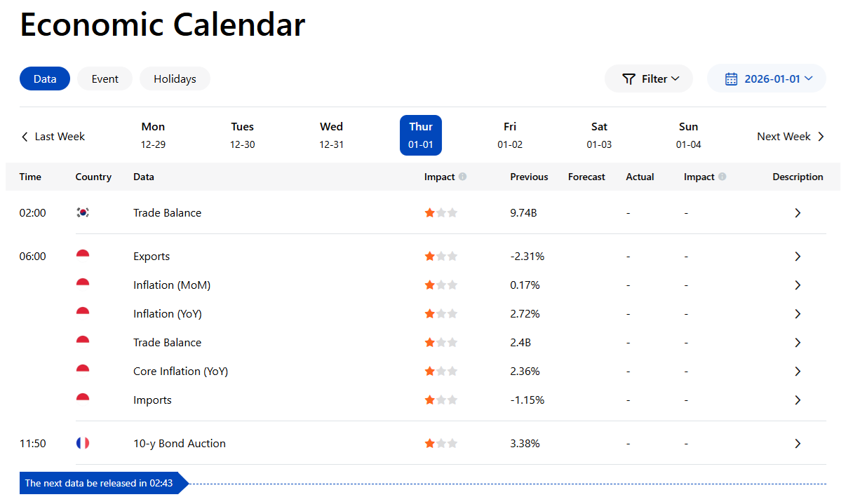This screenshot has width=848, height=504.
Task: Go to Last Week
Action: tap(53, 137)
